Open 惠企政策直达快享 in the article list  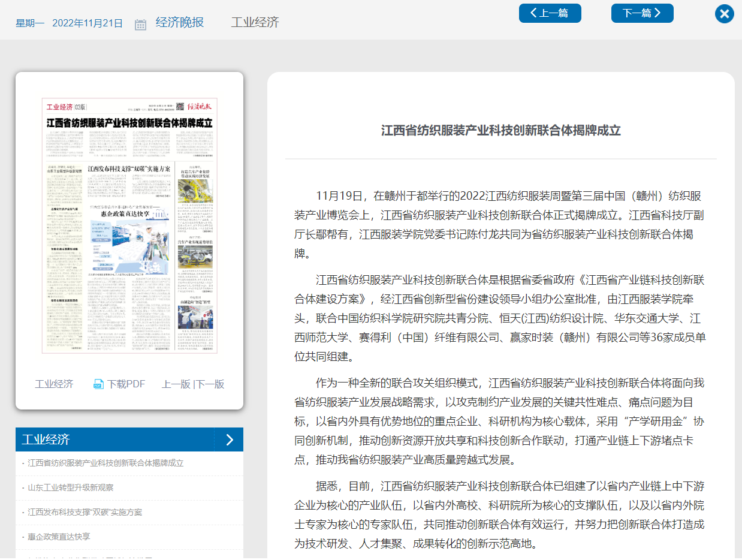point(59,537)
